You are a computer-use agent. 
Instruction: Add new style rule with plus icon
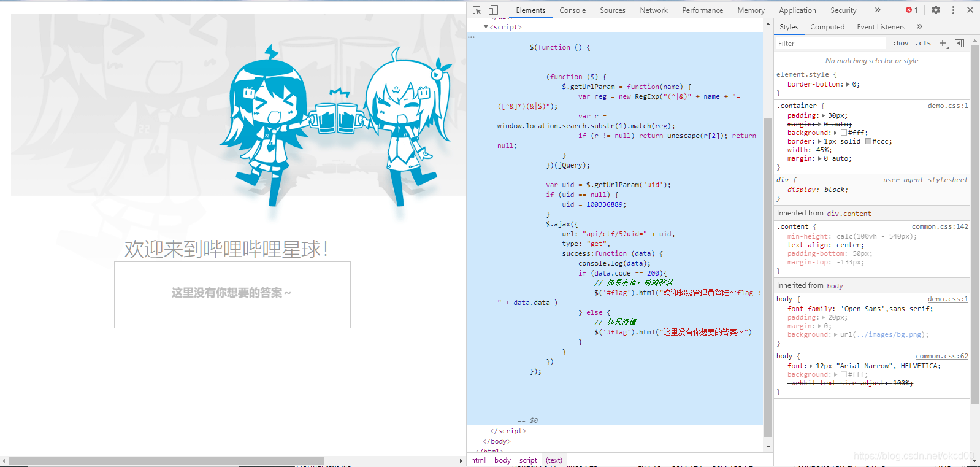(943, 43)
